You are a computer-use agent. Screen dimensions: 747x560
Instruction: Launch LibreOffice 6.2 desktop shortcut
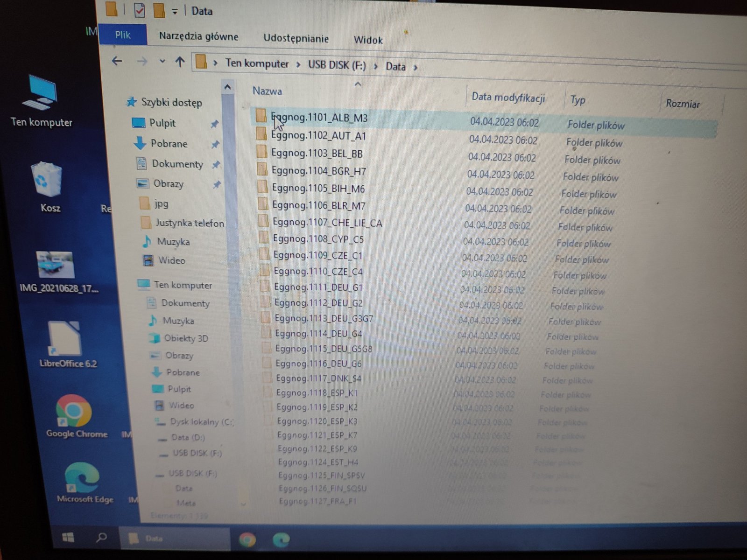(68, 344)
